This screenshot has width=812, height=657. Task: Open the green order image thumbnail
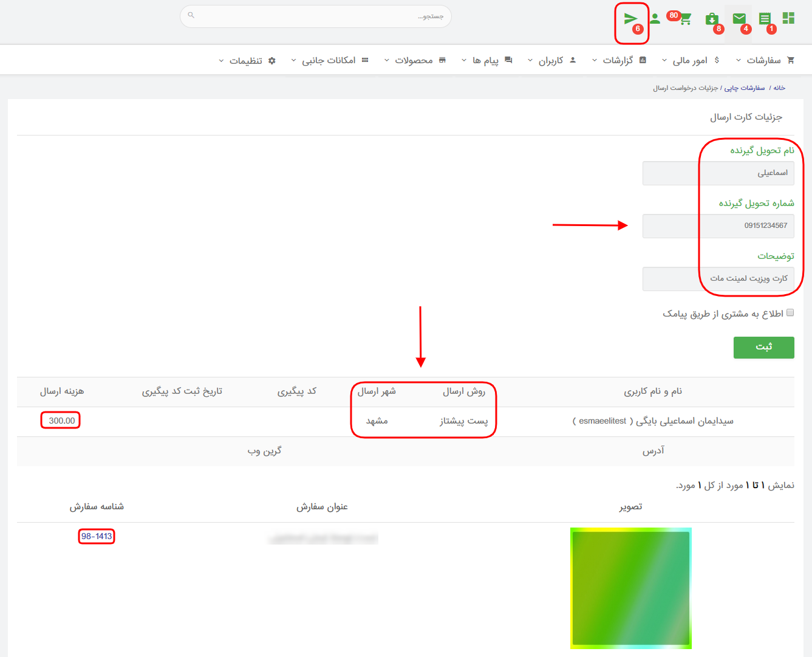pyautogui.click(x=631, y=588)
